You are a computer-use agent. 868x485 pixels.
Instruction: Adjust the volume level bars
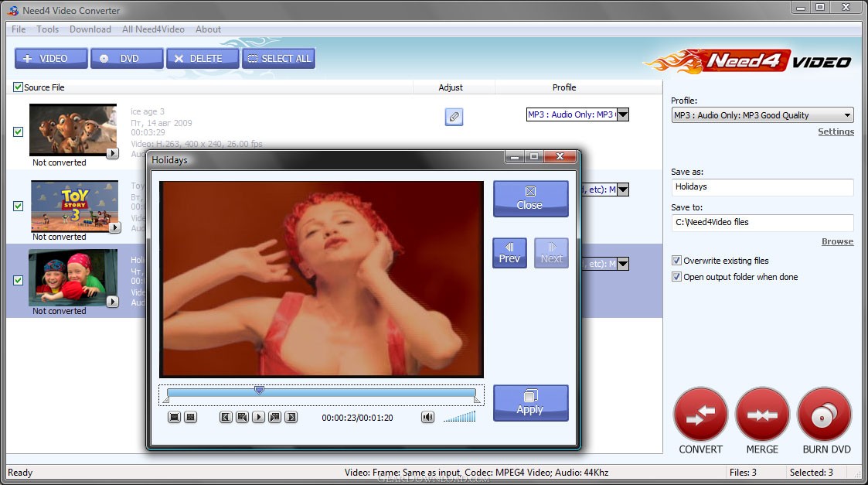click(459, 417)
